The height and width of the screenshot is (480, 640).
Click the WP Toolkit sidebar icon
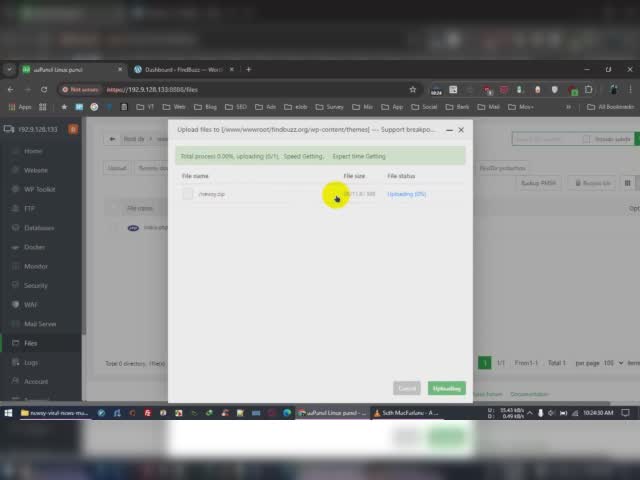16,189
